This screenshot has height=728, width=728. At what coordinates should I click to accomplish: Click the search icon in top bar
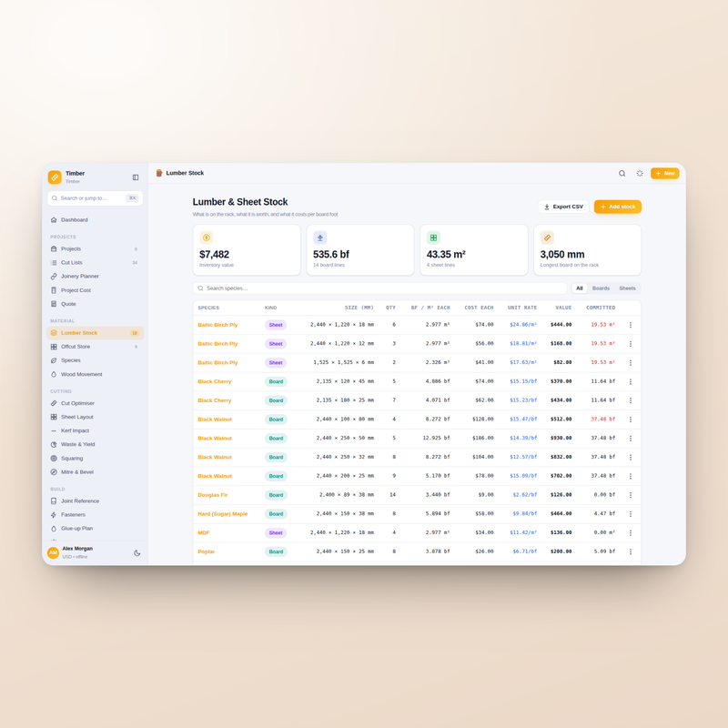tap(622, 173)
